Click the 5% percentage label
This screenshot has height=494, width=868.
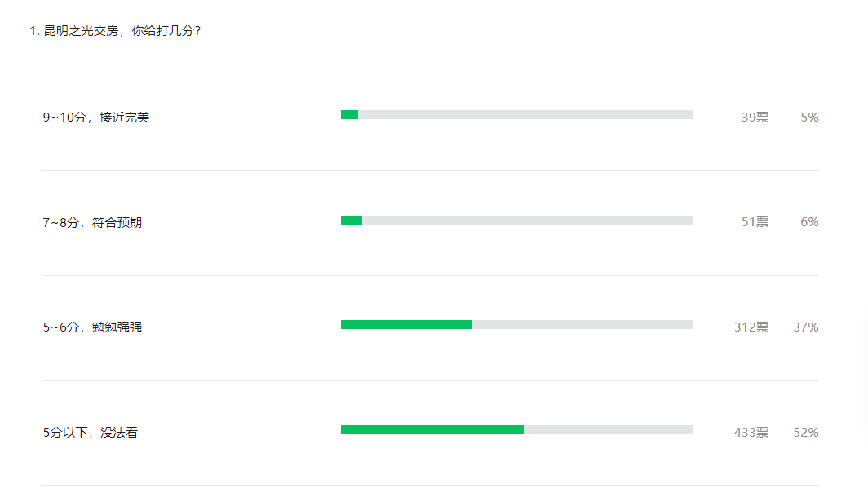click(x=809, y=118)
